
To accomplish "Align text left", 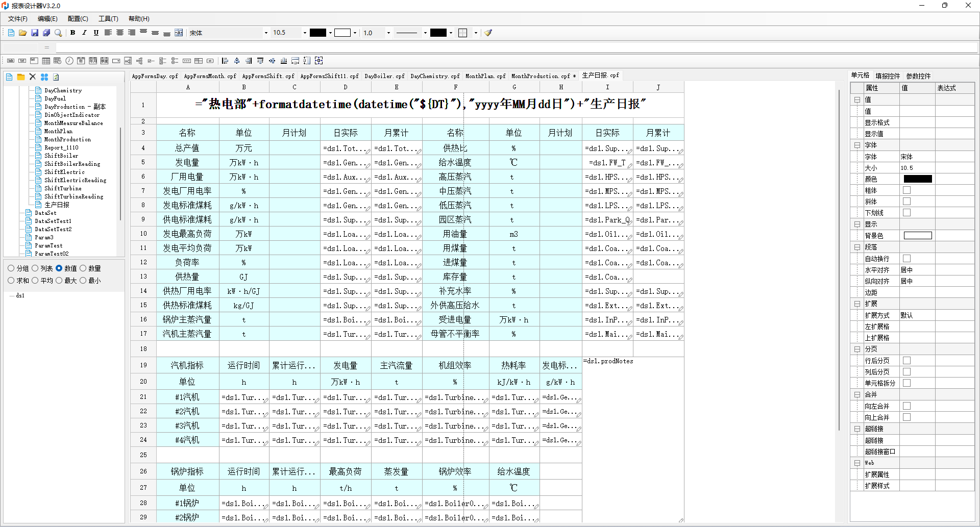I will coord(108,33).
